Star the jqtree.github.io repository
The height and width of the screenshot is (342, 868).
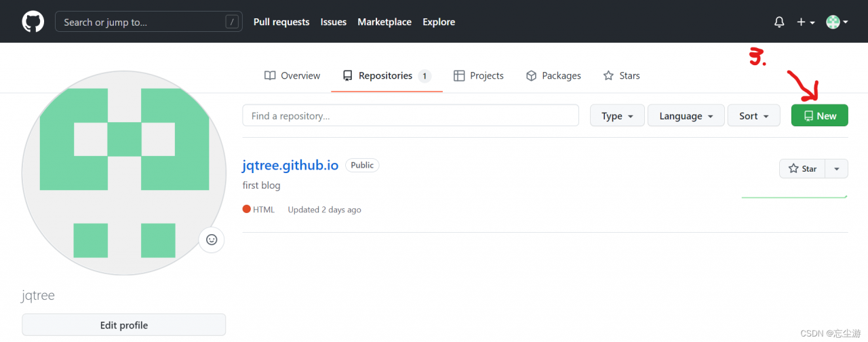802,169
